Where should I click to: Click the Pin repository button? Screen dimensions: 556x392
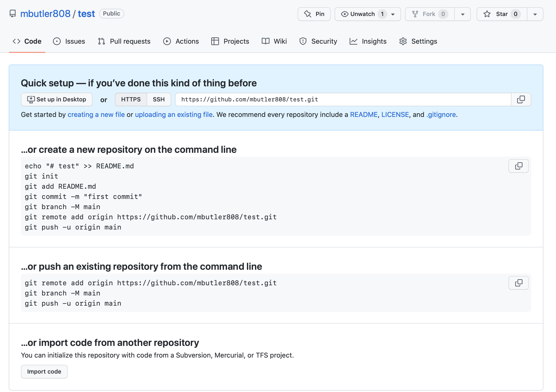tap(314, 14)
